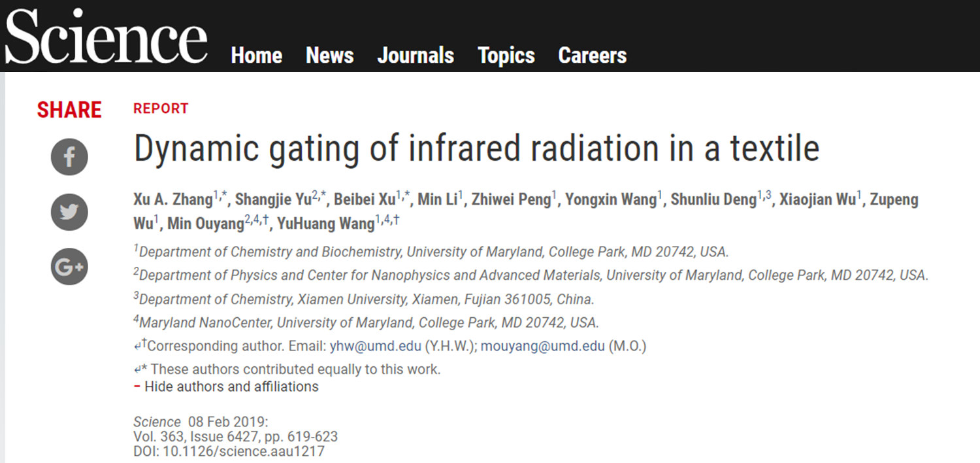Open the News menu item
This screenshot has width=980, height=463.
(330, 56)
